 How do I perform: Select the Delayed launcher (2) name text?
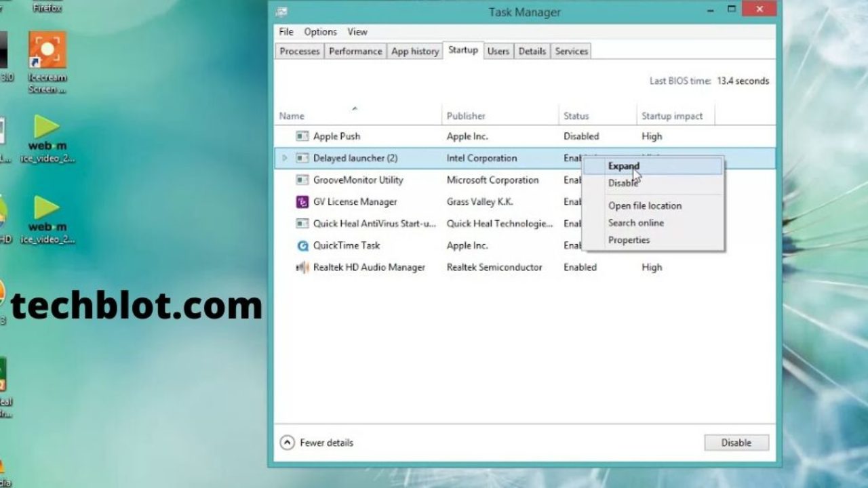355,158
